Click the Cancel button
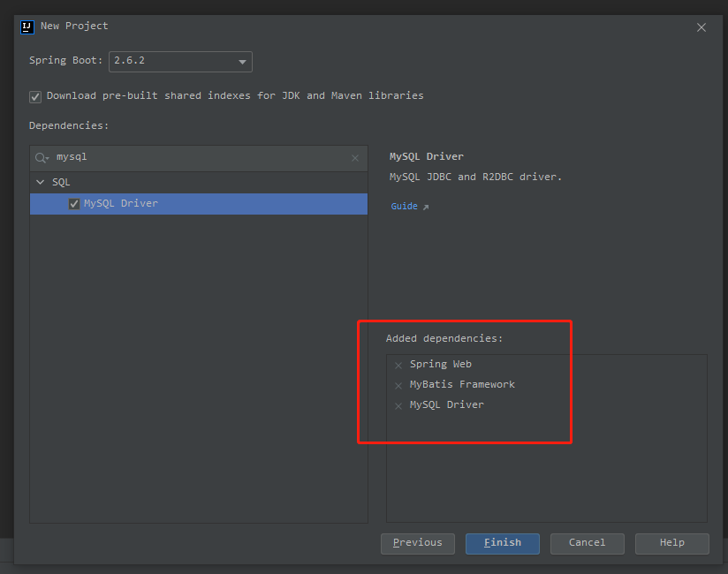Image resolution: width=728 pixels, height=574 pixels. (x=587, y=543)
